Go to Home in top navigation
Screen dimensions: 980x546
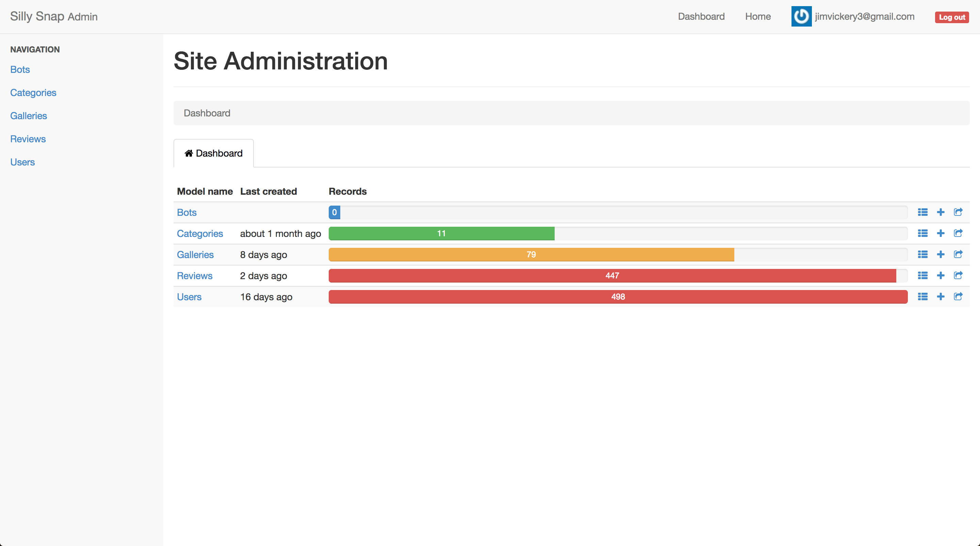[x=757, y=16]
